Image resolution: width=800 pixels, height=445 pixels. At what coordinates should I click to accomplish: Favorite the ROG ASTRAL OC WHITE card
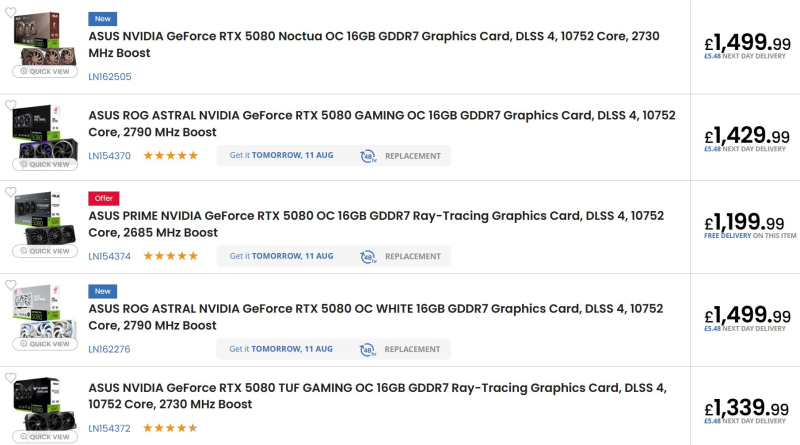pyautogui.click(x=11, y=285)
